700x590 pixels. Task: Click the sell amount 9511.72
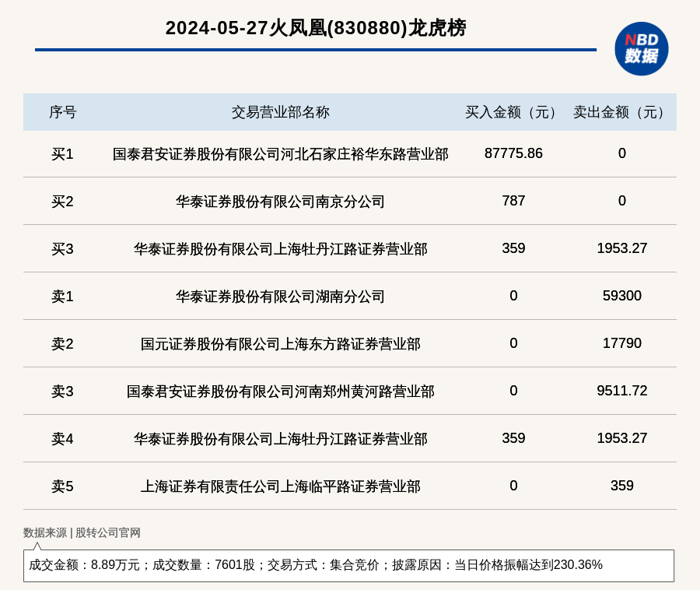[x=622, y=391]
